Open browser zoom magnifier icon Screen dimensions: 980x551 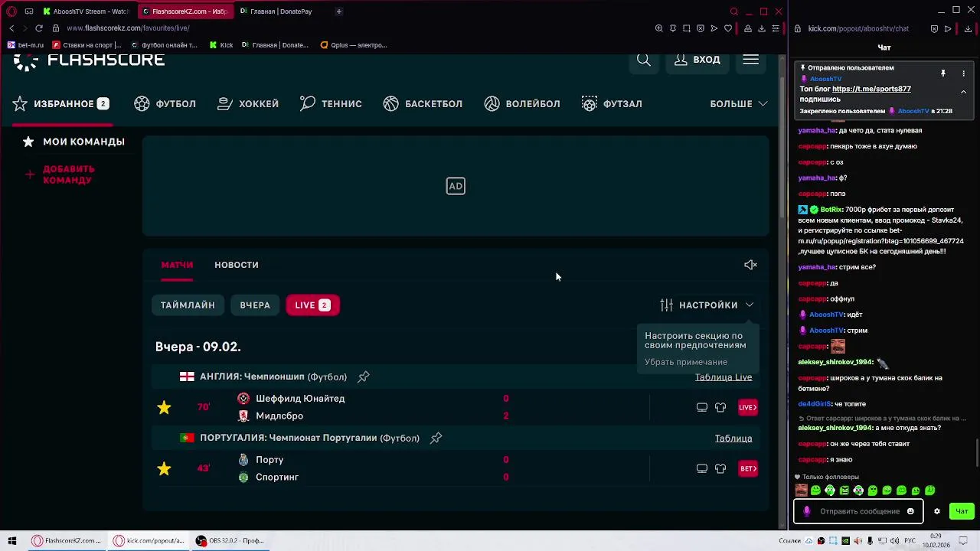[x=659, y=28]
